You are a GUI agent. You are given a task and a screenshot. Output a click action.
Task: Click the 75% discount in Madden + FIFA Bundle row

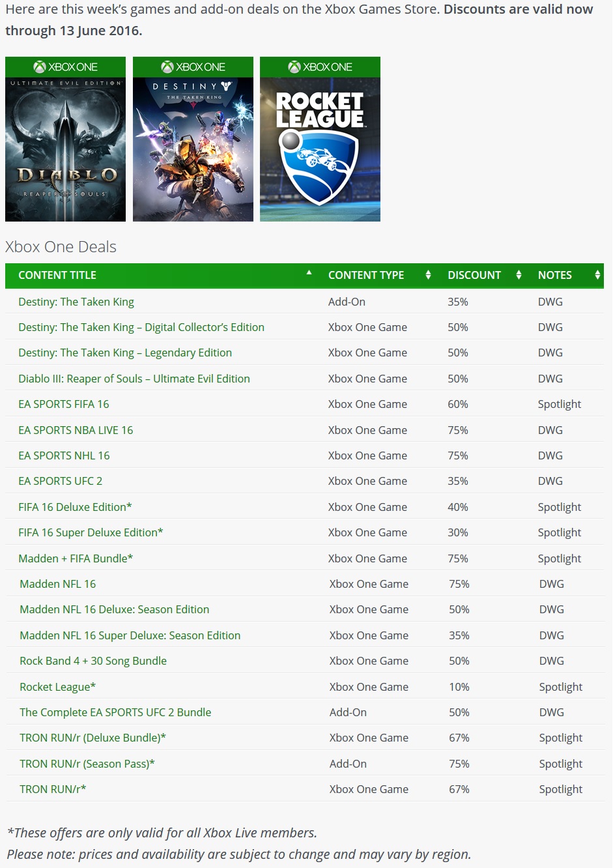pos(458,558)
